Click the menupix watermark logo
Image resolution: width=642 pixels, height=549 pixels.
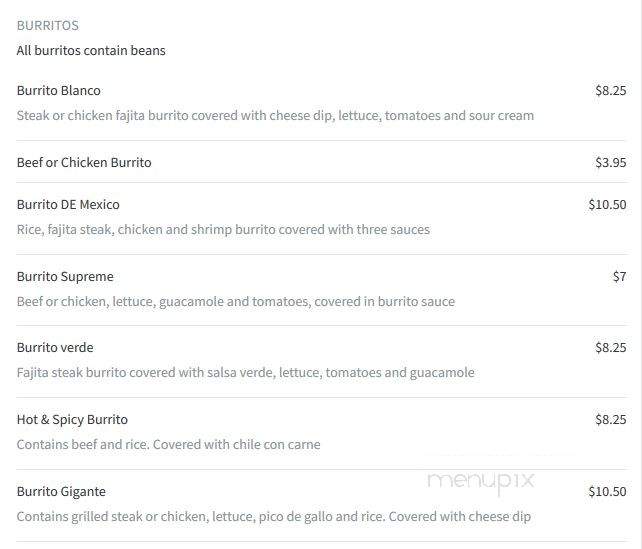click(x=481, y=481)
